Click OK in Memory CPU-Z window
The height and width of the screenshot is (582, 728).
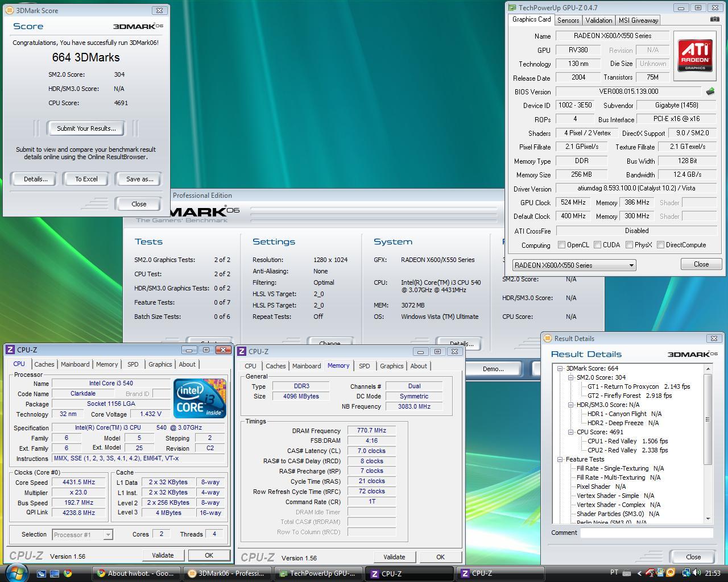(x=440, y=557)
